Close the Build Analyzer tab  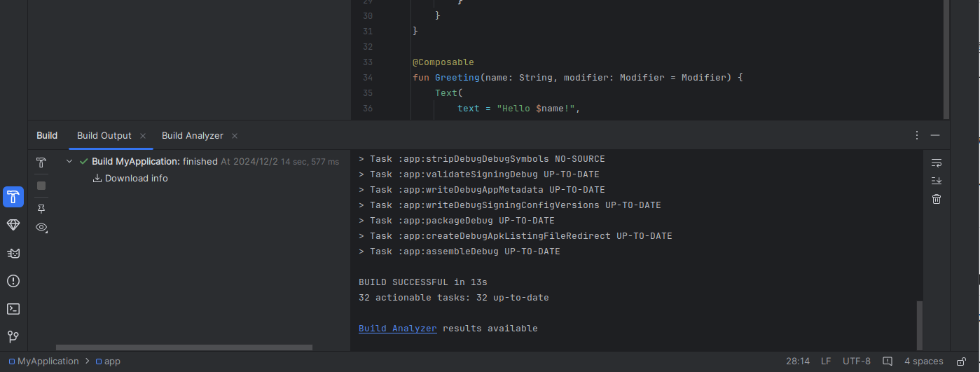[235, 136]
